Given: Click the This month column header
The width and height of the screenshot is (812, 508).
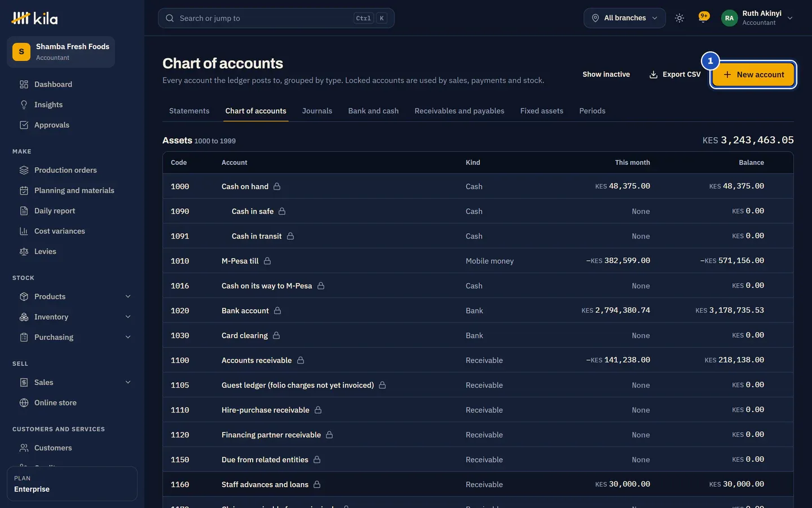Looking at the screenshot, I should [x=632, y=163].
